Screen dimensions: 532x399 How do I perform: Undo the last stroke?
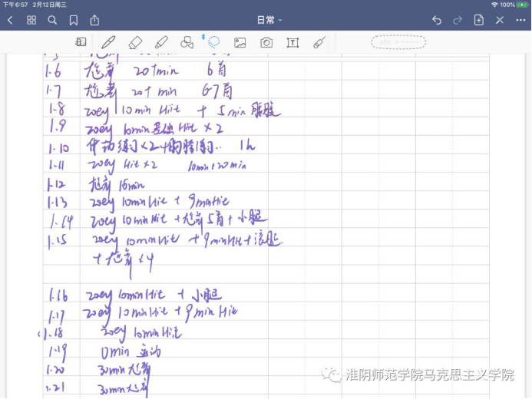click(x=437, y=20)
